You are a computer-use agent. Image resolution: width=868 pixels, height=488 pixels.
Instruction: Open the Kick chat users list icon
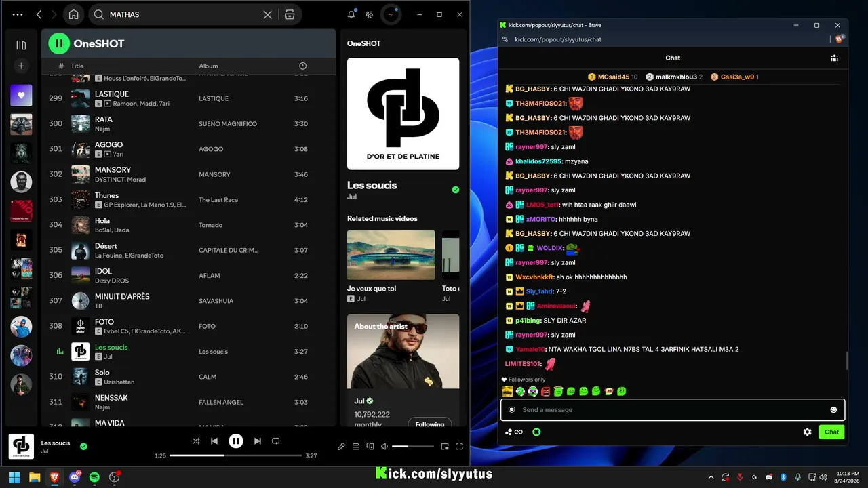click(x=834, y=58)
